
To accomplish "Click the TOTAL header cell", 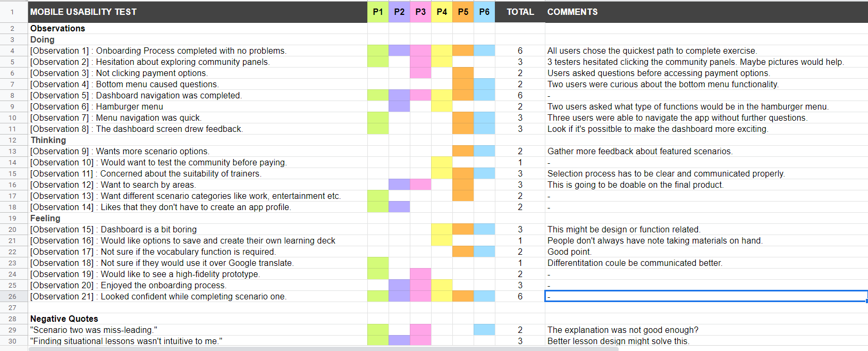I will pos(520,12).
